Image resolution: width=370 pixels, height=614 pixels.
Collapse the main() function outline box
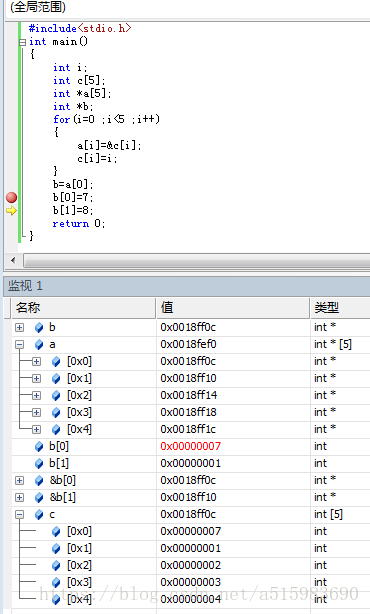coord(23,42)
